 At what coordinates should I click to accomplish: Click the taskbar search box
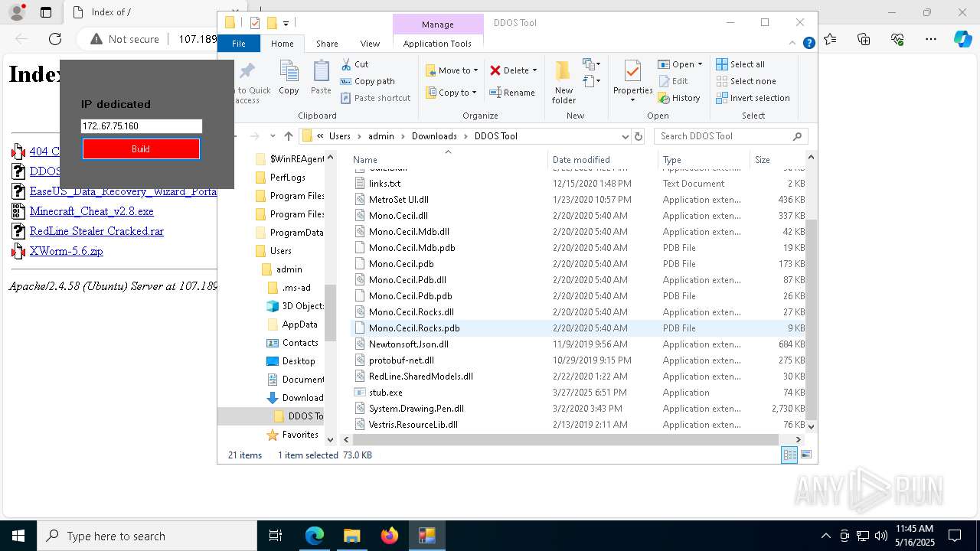[x=147, y=536]
